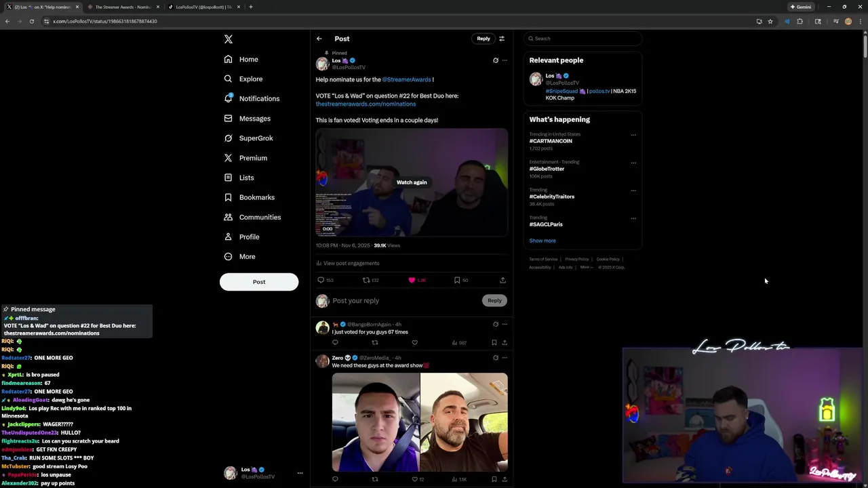Open options for #SAGCLParis trend
The width and height of the screenshot is (868, 488).
point(633,218)
